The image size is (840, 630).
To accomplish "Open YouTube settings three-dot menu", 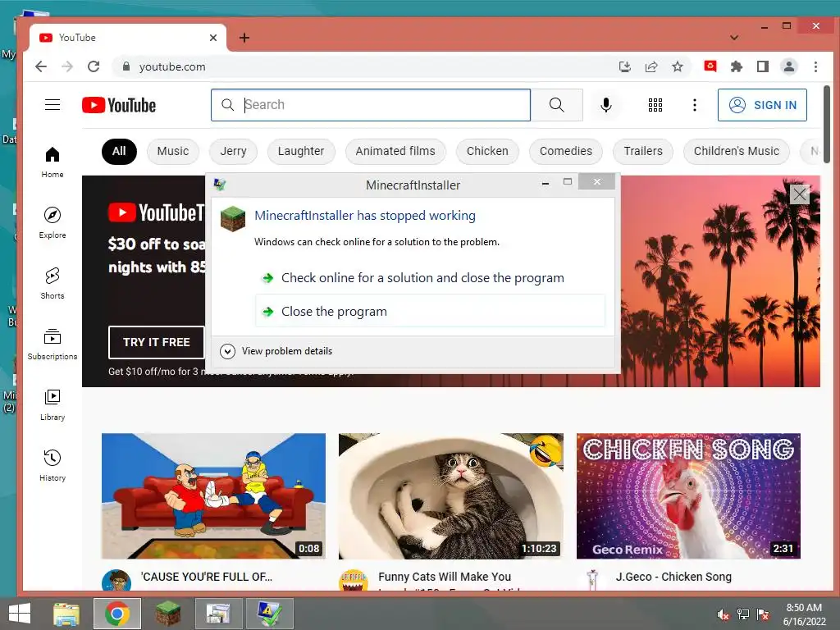I will coord(695,105).
